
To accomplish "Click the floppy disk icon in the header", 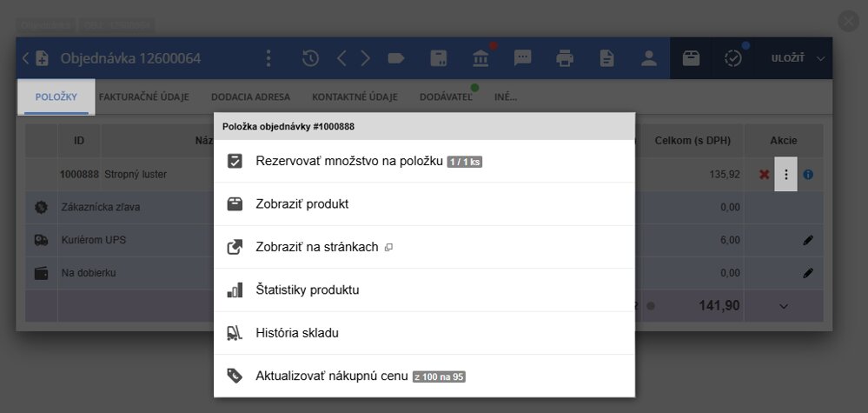I will tap(439, 58).
